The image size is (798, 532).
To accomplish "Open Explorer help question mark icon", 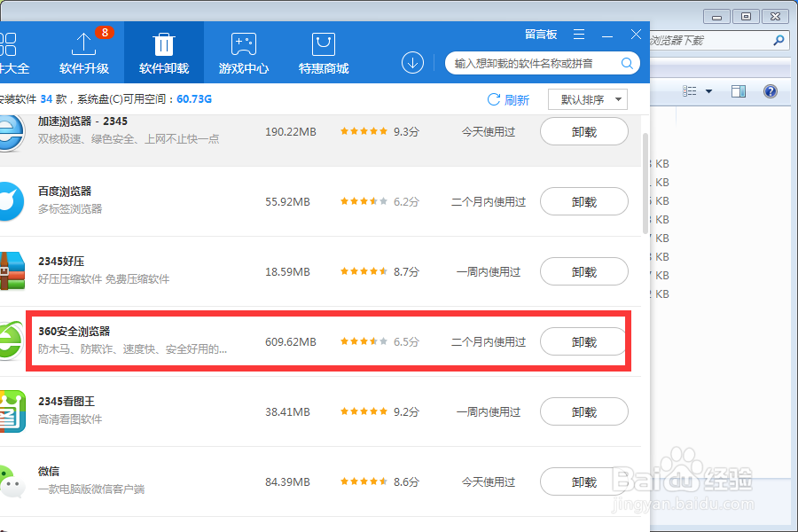I will 770,91.
